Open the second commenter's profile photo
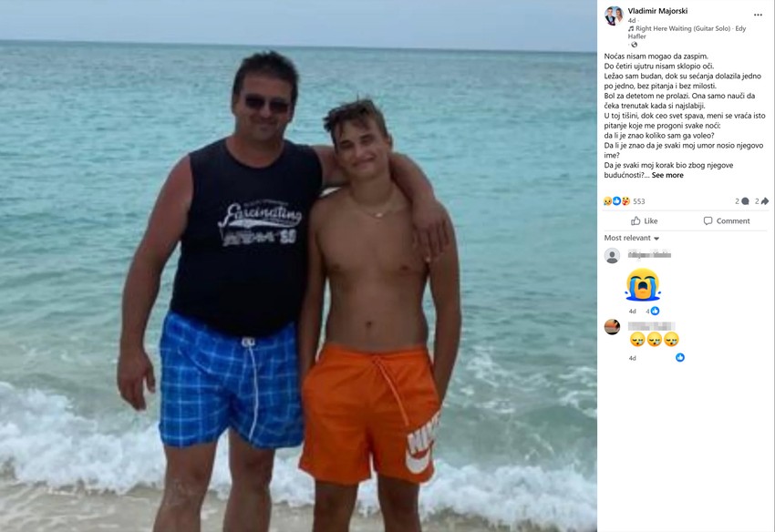The width and height of the screenshot is (775, 532). (612, 327)
